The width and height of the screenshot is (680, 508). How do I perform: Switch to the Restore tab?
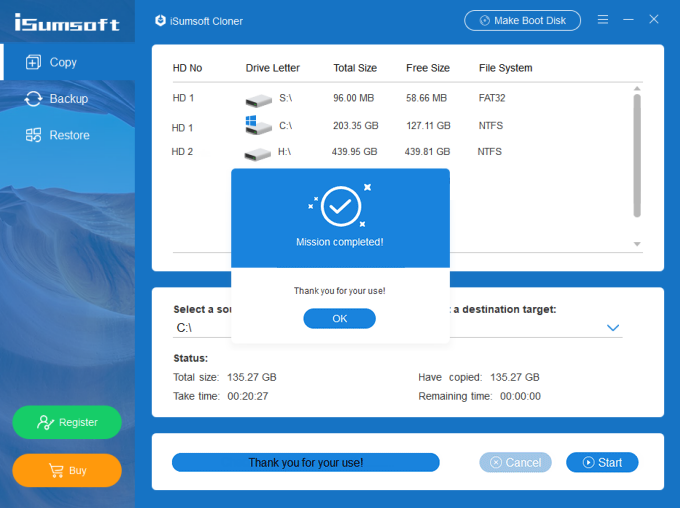[67, 135]
